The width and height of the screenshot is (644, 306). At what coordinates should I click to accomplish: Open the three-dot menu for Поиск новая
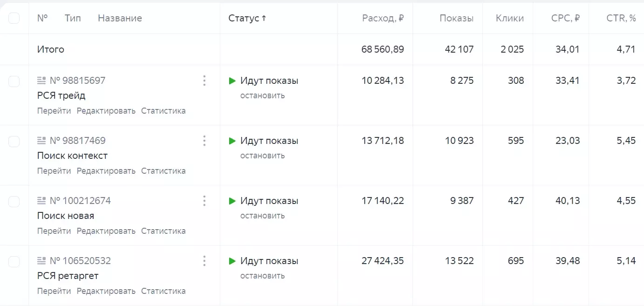pos(204,201)
